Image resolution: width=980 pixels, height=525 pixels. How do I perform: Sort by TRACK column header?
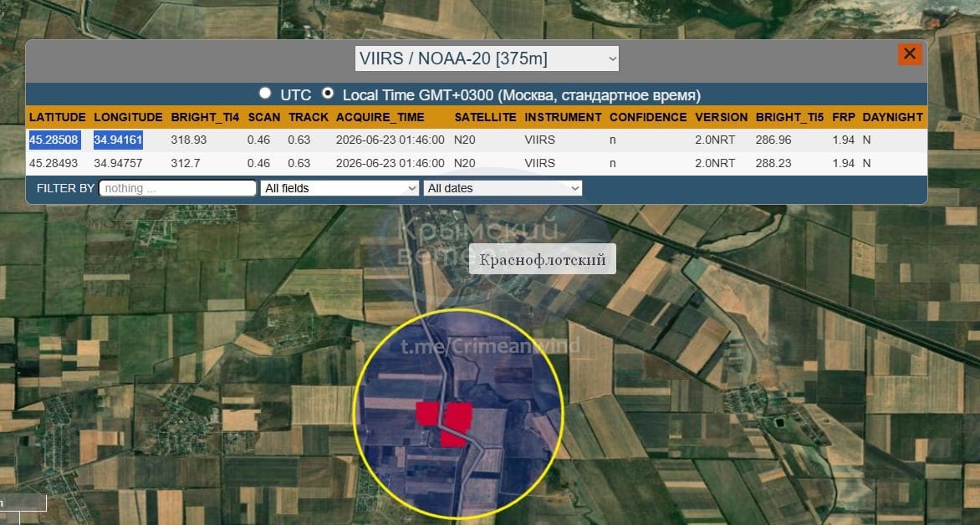tap(308, 117)
